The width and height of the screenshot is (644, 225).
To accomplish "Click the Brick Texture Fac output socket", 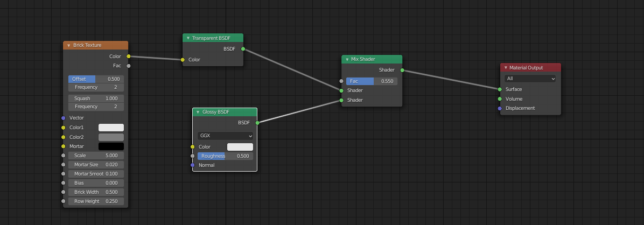I will coord(128,66).
